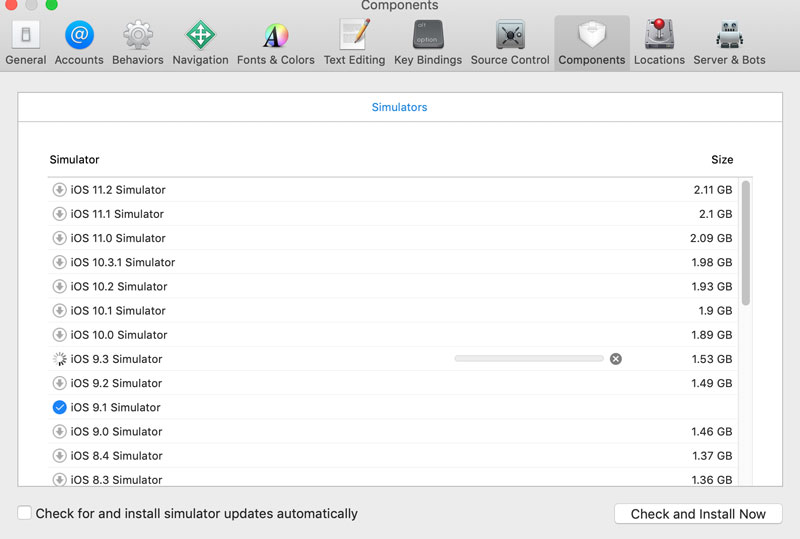Open Server & Bots preferences

729,43
